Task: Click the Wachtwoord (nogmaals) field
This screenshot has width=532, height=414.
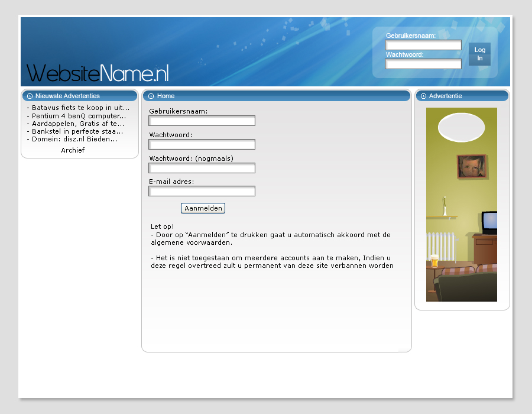Action: [202, 168]
